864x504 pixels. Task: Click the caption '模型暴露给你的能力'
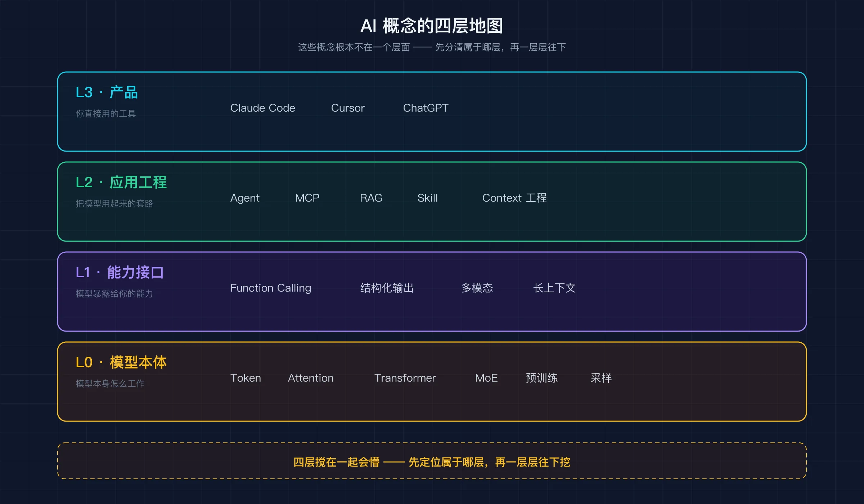[114, 294]
